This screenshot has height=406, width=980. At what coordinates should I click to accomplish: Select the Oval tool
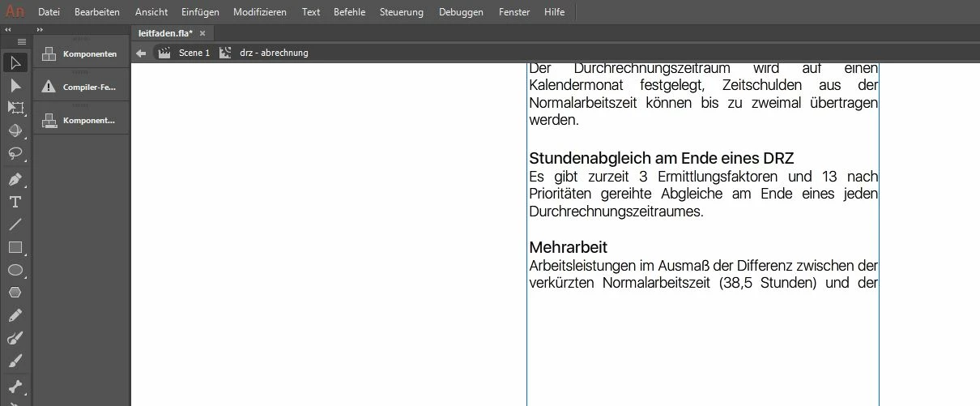click(x=15, y=270)
